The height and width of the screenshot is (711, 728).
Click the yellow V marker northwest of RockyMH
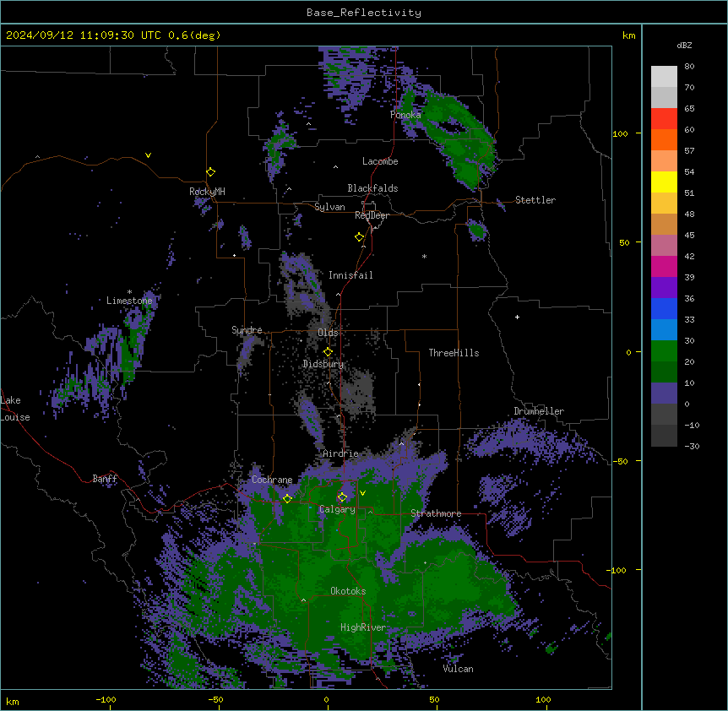click(x=148, y=155)
